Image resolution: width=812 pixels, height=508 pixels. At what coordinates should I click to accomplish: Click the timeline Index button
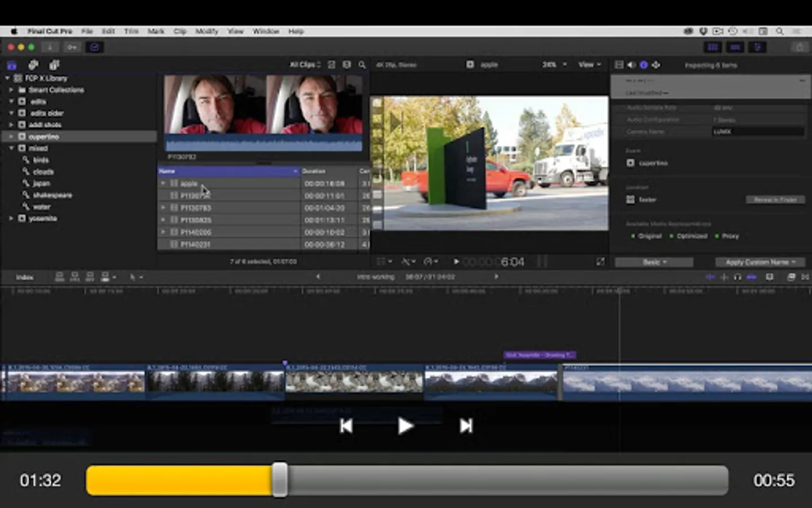pyautogui.click(x=24, y=277)
